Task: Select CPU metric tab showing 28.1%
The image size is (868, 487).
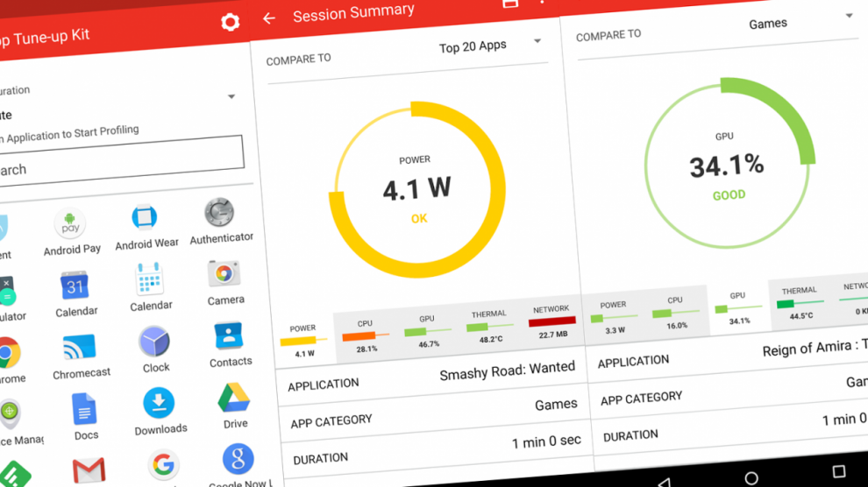Action: [366, 336]
